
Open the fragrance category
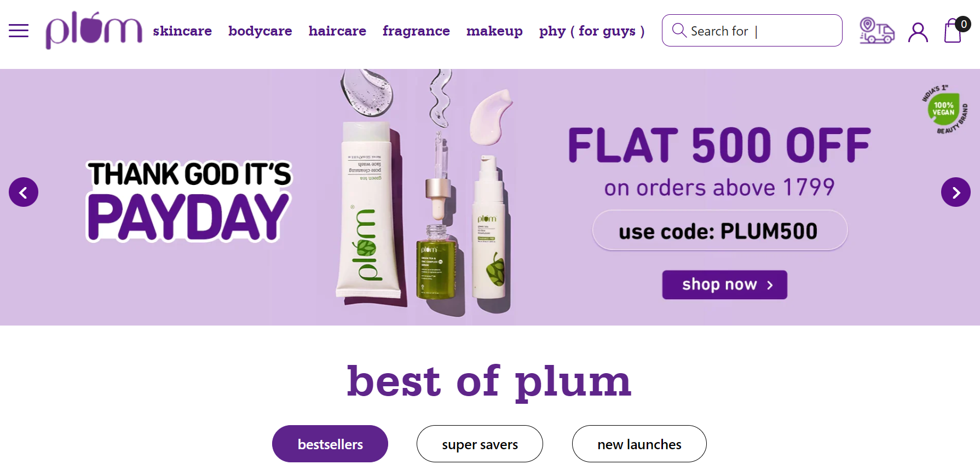coord(416,31)
